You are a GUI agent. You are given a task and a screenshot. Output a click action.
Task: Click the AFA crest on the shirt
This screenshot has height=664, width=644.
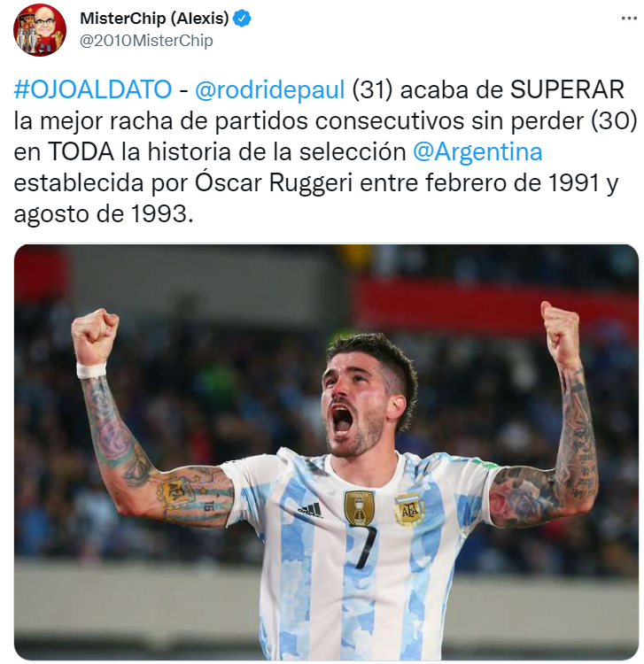[x=409, y=509]
